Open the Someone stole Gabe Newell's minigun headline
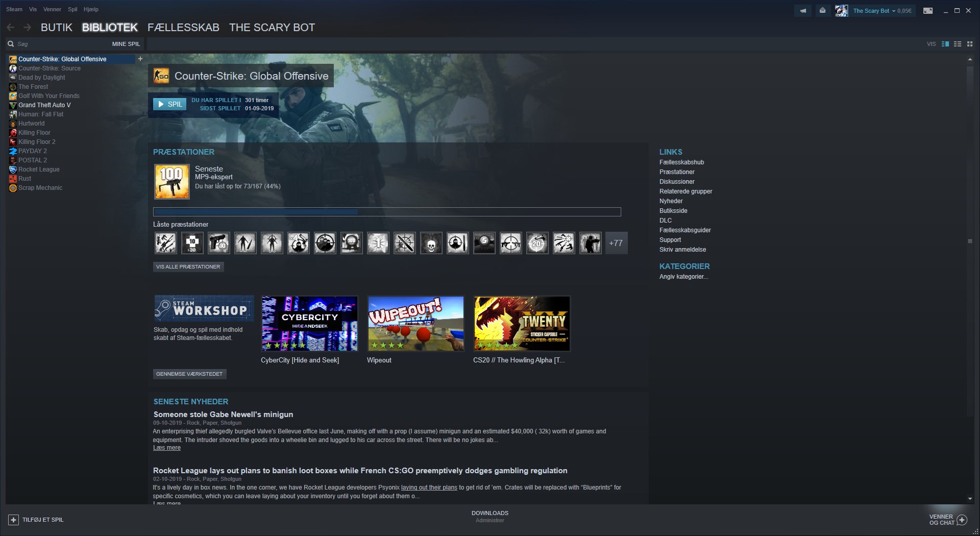The width and height of the screenshot is (980, 536). pyautogui.click(x=223, y=415)
